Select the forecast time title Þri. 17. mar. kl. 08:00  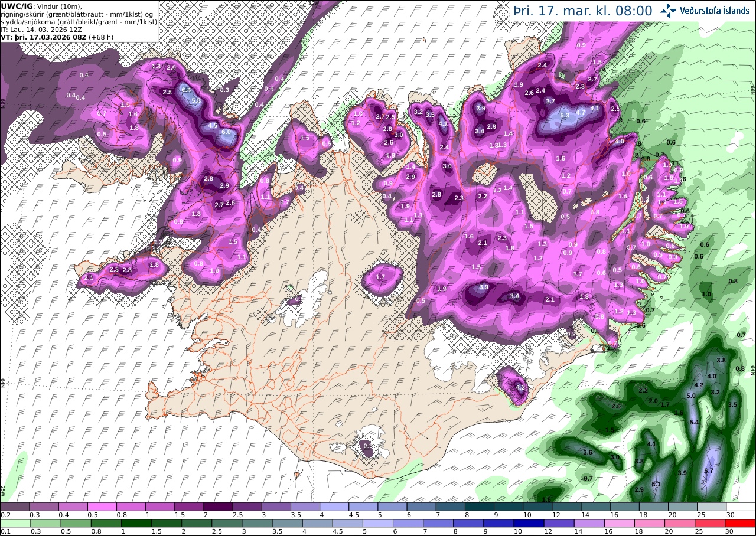click(582, 11)
